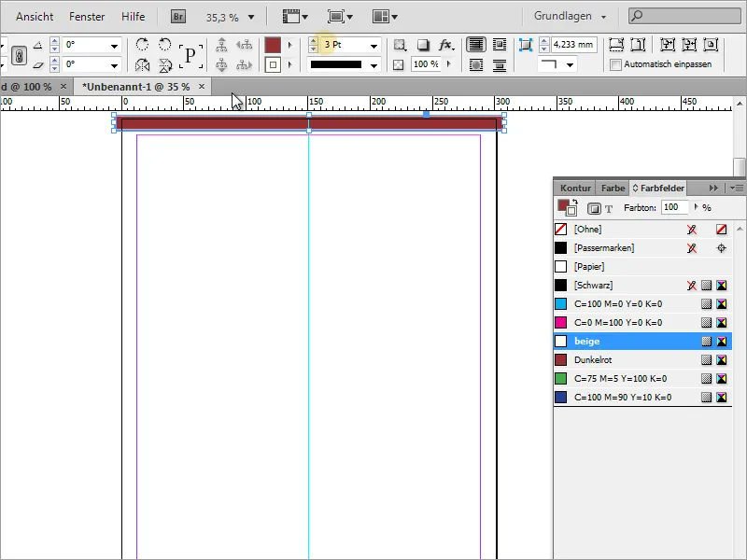747x560 pixels.
Task: Open the Ansicht menu
Action: click(35, 17)
